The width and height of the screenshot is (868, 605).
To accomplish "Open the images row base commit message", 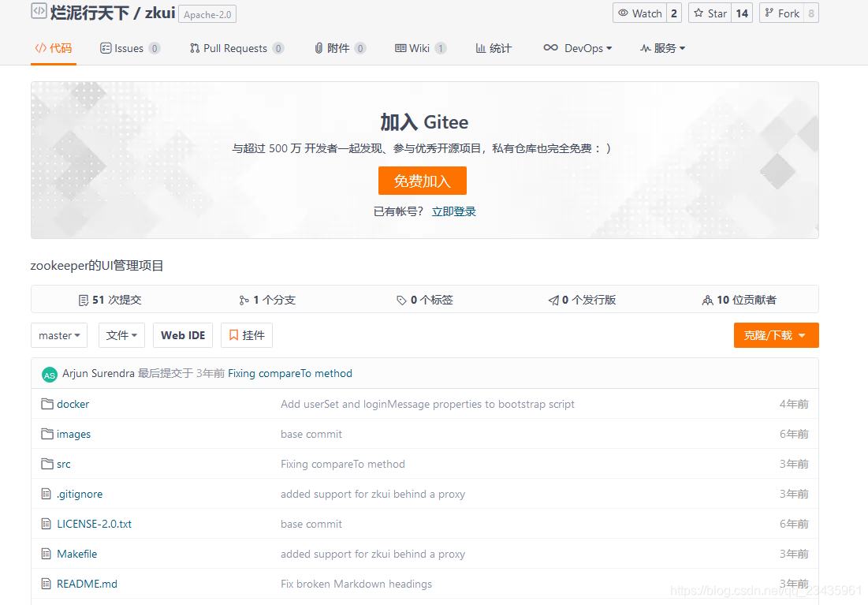I will [x=311, y=434].
